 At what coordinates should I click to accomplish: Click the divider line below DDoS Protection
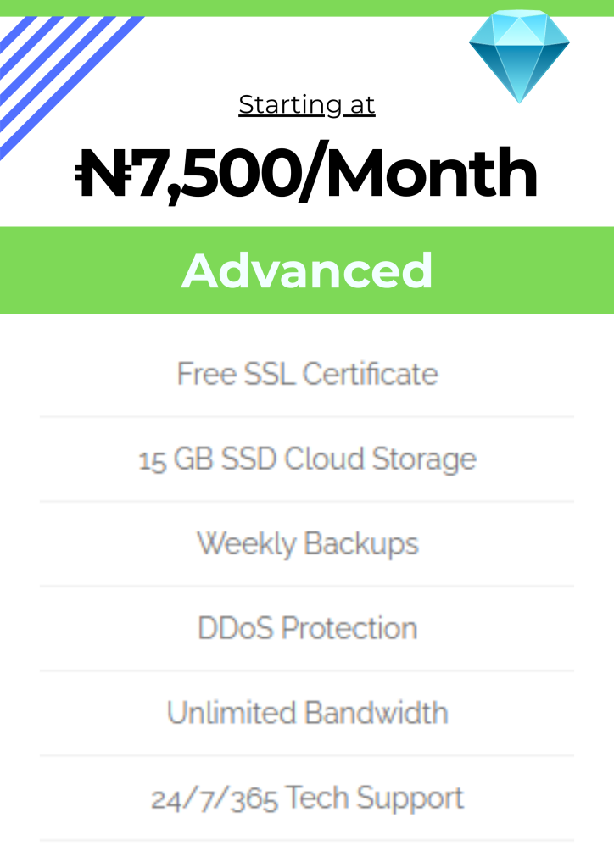(307, 671)
